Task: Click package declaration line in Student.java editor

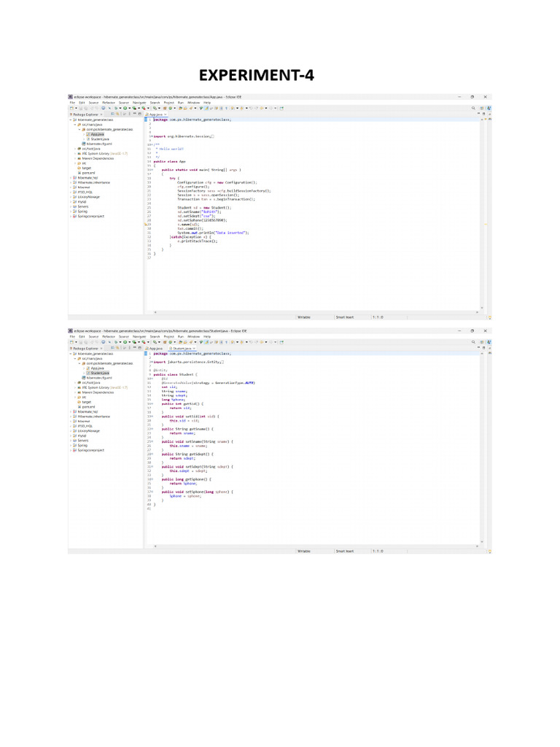Action: [x=192, y=354]
